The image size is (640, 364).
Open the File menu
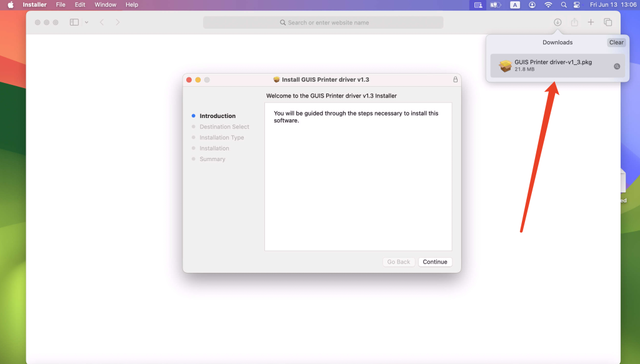pos(61,5)
